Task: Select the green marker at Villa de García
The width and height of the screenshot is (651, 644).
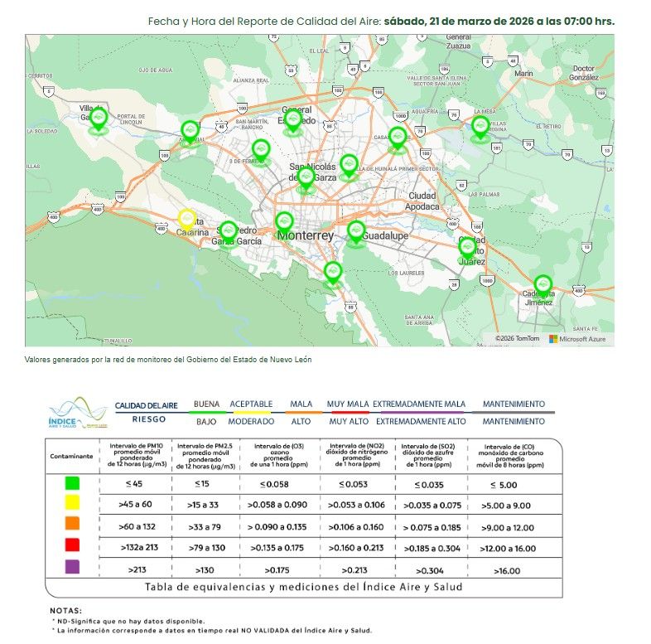Action: [x=99, y=119]
